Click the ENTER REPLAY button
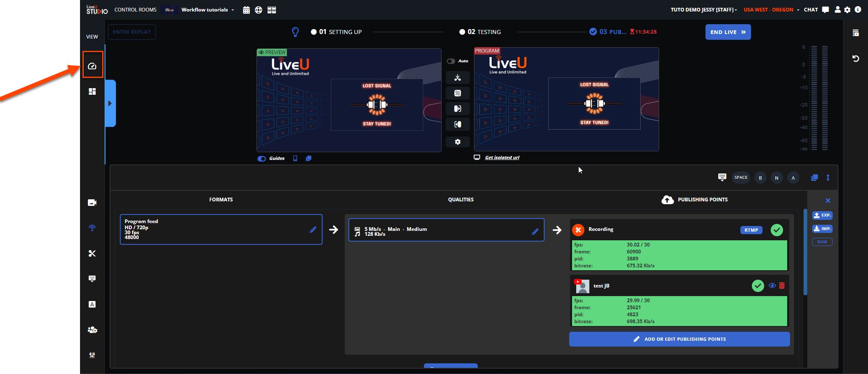 (x=132, y=32)
